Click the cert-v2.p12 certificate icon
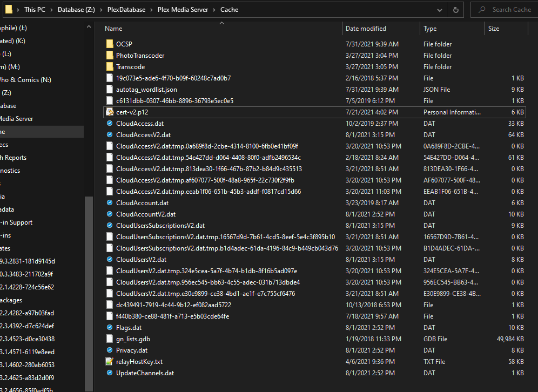Image resolution: width=538 pixels, height=392 pixels. click(x=110, y=112)
